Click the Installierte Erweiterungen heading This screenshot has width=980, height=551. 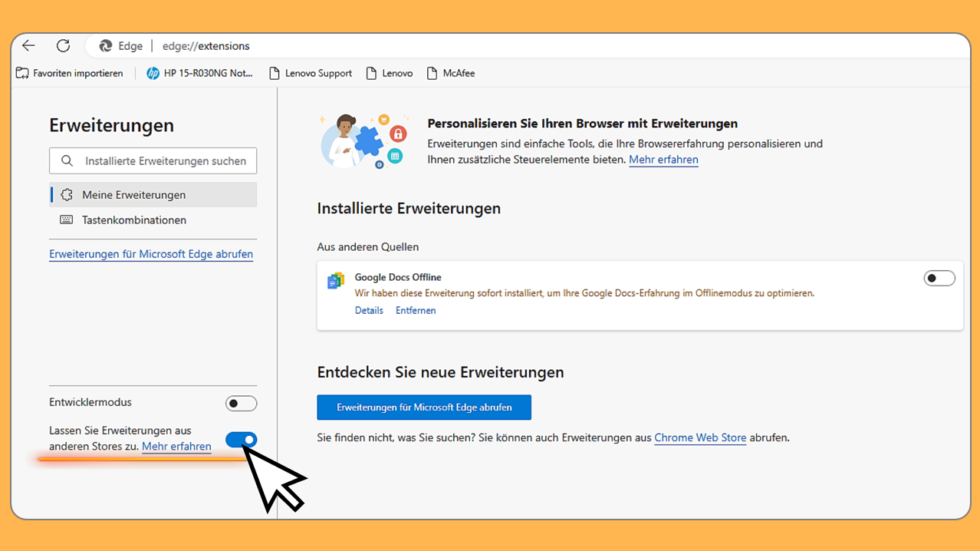point(409,208)
